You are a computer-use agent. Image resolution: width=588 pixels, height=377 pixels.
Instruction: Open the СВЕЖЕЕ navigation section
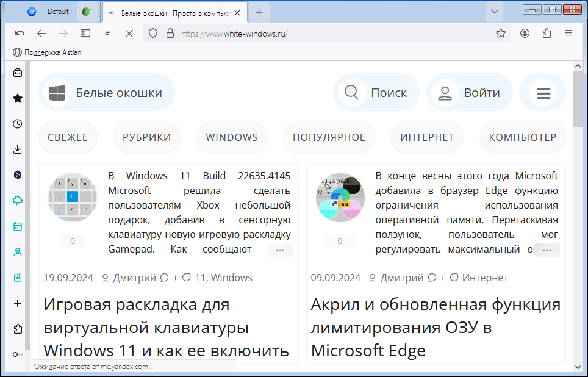pos(68,137)
